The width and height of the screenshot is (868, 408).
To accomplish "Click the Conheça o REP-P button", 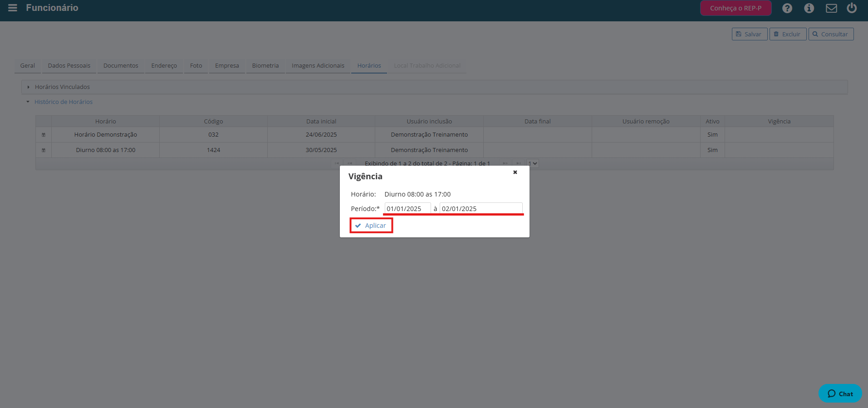I will click(x=736, y=8).
